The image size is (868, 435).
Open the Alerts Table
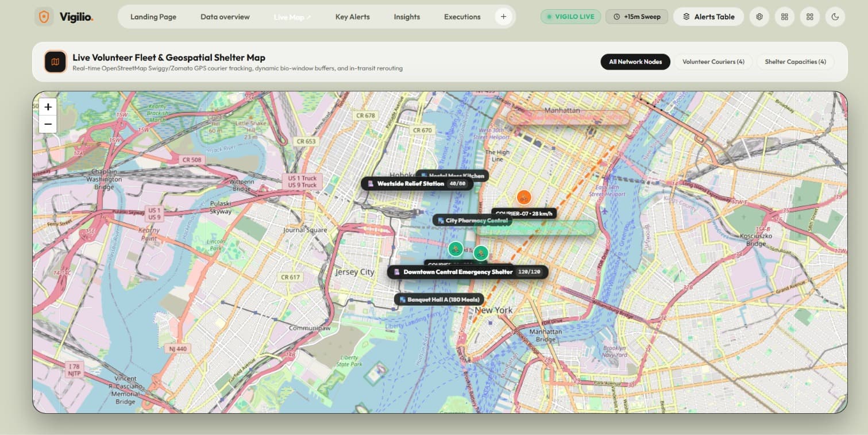coord(708,17)
